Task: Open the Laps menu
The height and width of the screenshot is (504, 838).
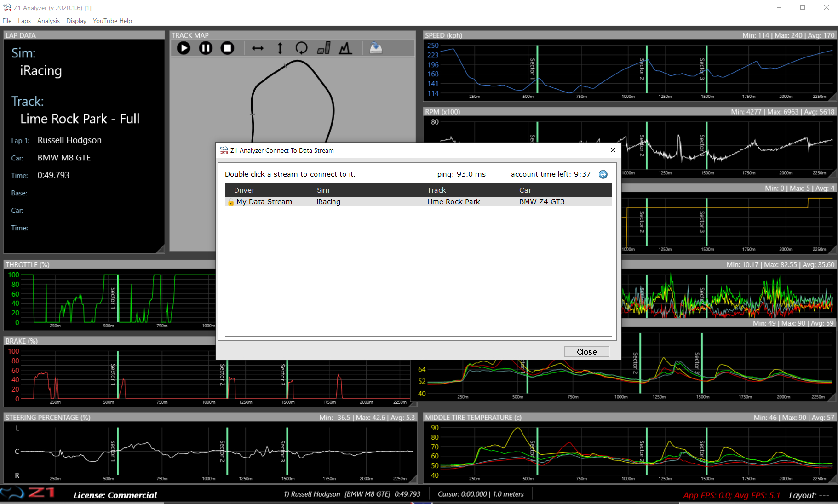Action: point(24,21)
